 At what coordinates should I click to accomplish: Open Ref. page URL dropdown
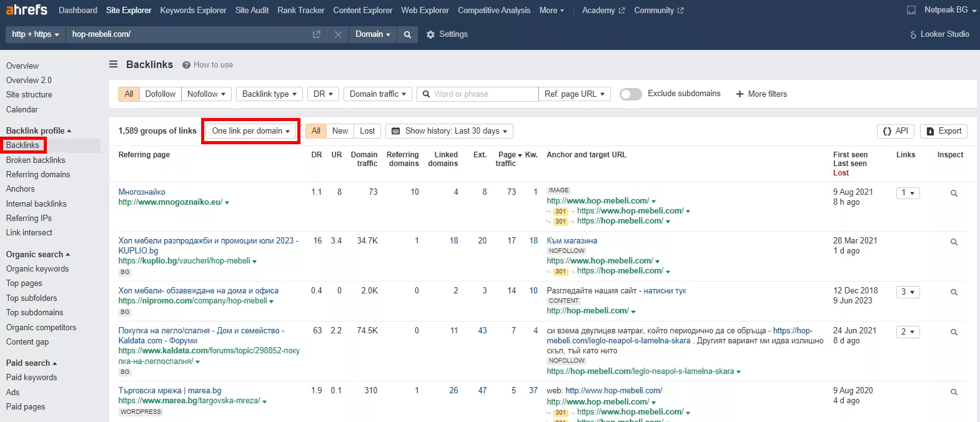[x=575, y=94]
